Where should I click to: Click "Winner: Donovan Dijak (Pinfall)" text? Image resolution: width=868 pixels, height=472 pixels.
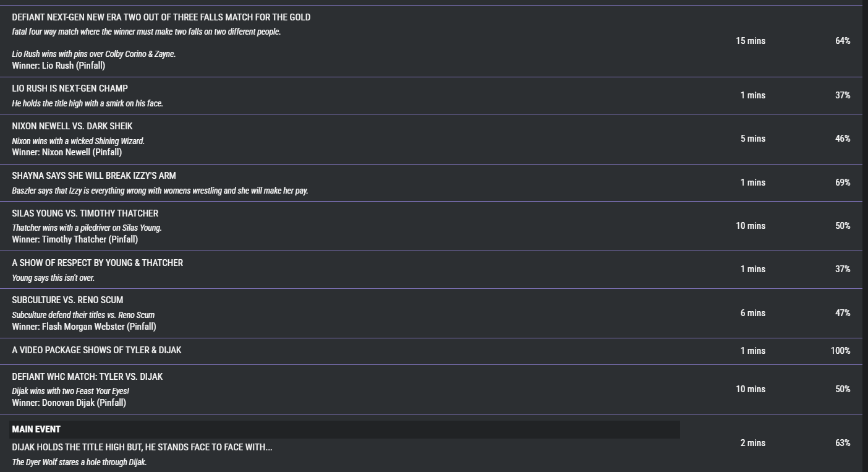tap(69, 403)
